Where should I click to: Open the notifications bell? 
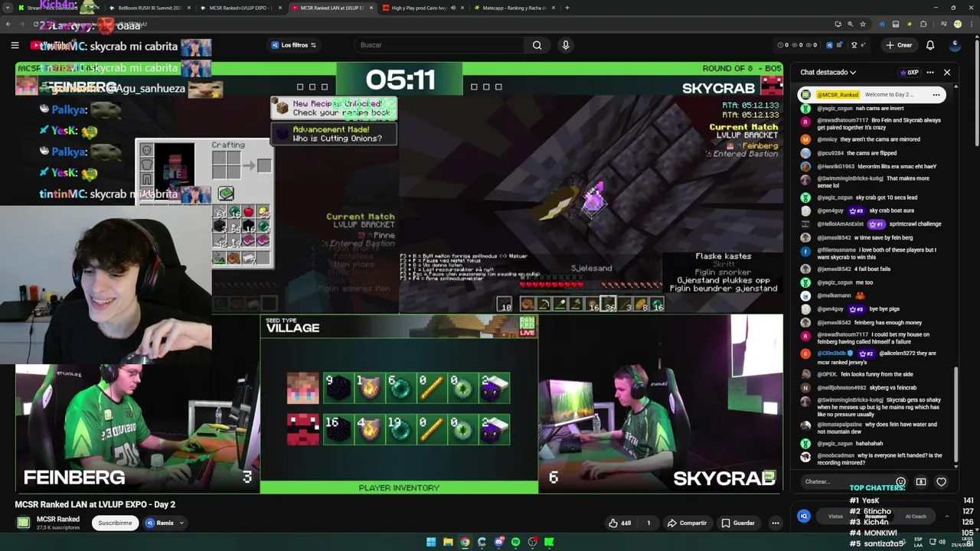pos(930,45)
